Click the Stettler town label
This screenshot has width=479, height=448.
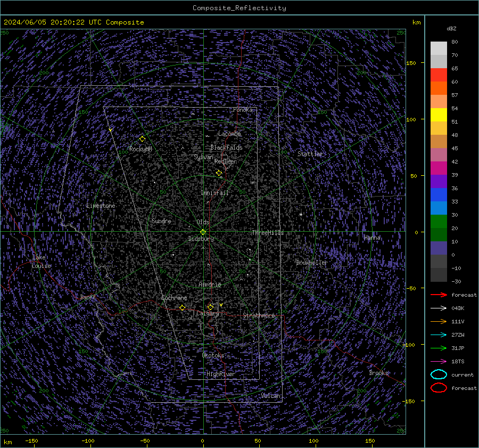point(310,154)
